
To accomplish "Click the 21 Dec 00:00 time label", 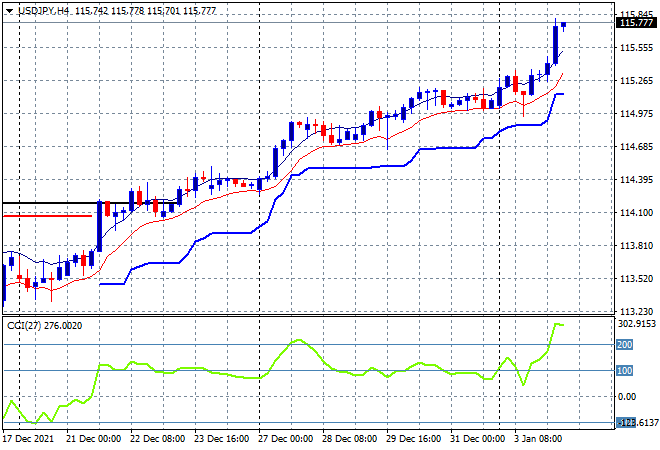I will click(93, 439).
